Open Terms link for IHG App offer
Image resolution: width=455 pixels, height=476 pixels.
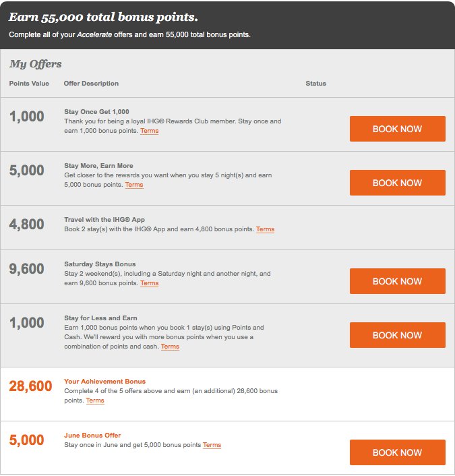pyautogui.click(x=266, y=229)
